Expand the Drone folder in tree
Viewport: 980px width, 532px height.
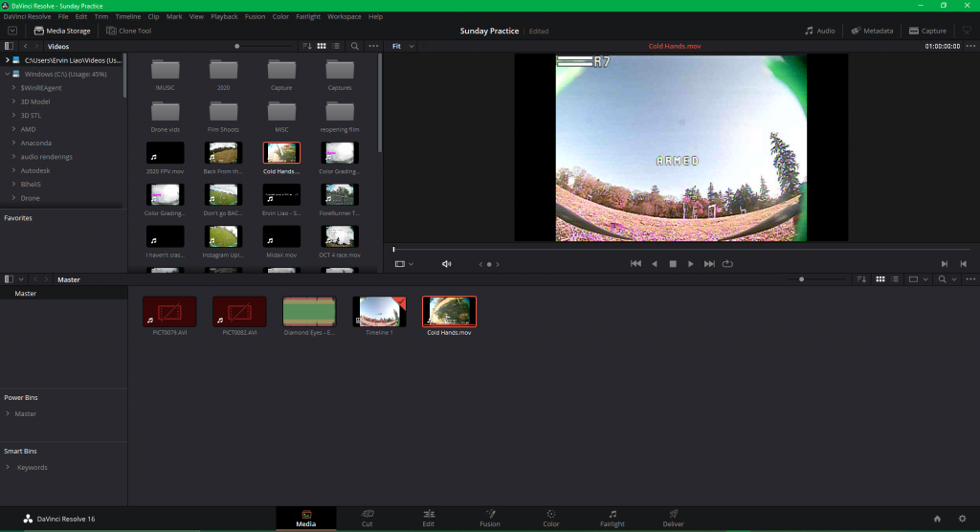pyautogui.click(x=13, y=197)
